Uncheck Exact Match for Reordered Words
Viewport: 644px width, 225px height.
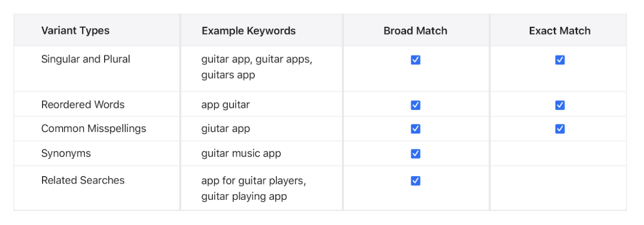(560, 105)
